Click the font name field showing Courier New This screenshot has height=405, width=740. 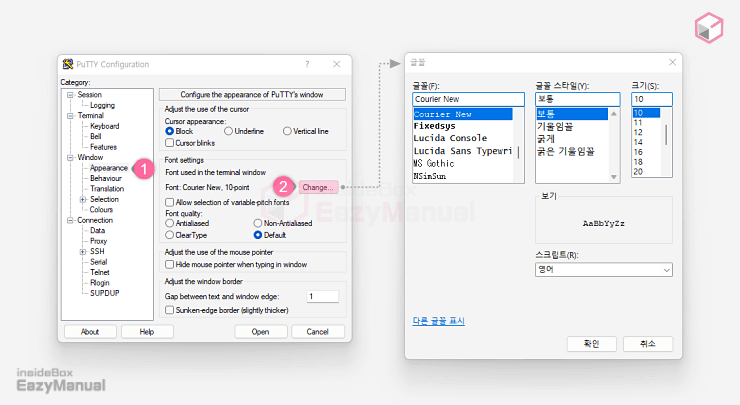coord(468,99)
